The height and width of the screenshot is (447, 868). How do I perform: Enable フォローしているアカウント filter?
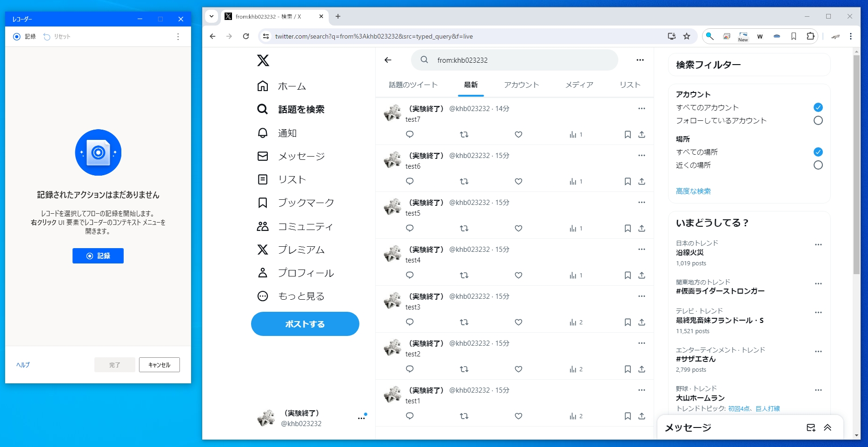tap(818, 120)
